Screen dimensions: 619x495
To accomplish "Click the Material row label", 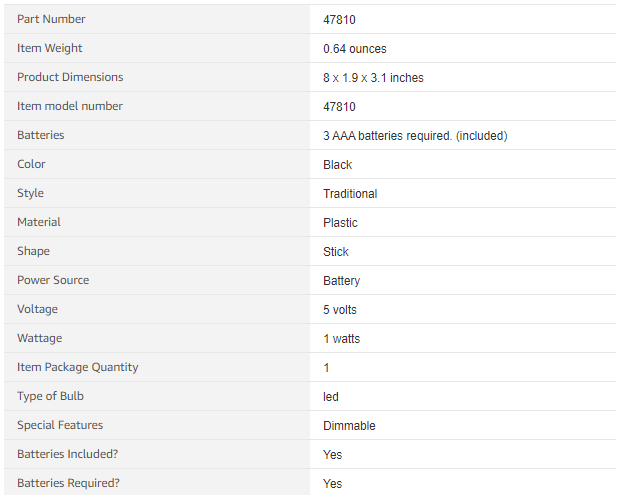I will point(39,222).
